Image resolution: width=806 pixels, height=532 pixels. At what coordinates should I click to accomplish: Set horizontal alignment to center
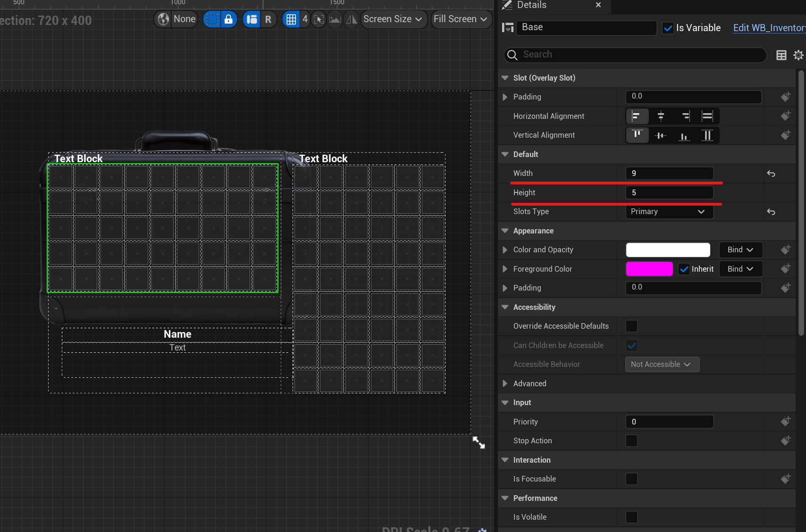[x=661, y=116]
